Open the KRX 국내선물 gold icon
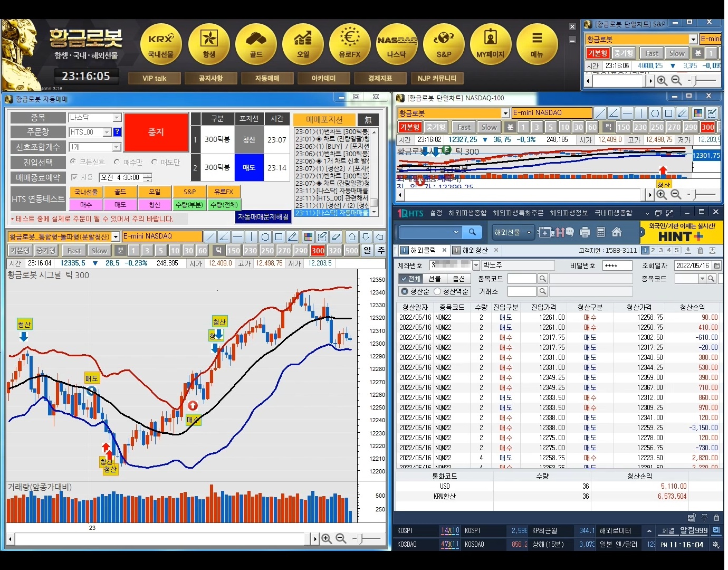The image size is (728, 570). (x=161, y=44)
